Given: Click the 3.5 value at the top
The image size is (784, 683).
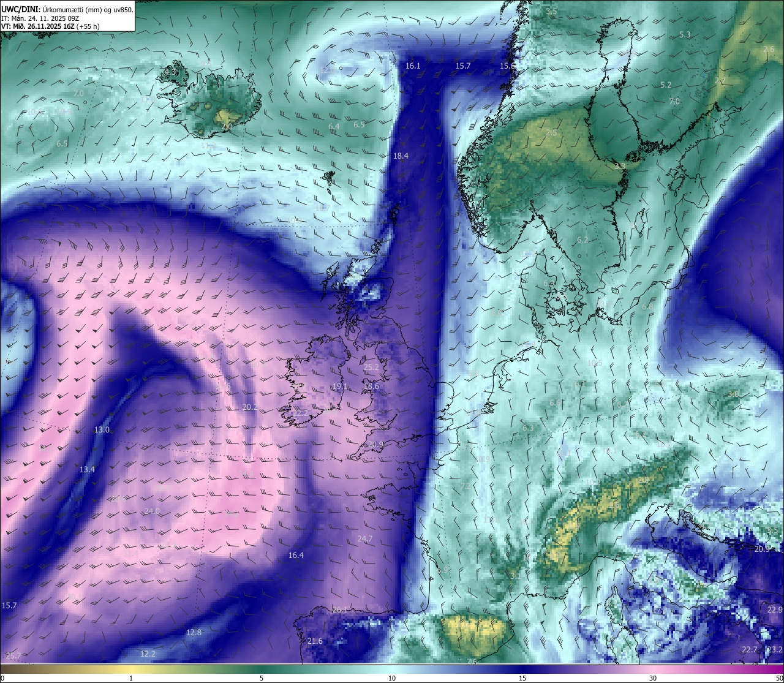Looking at the screenshot, I should tap(552, 11).
